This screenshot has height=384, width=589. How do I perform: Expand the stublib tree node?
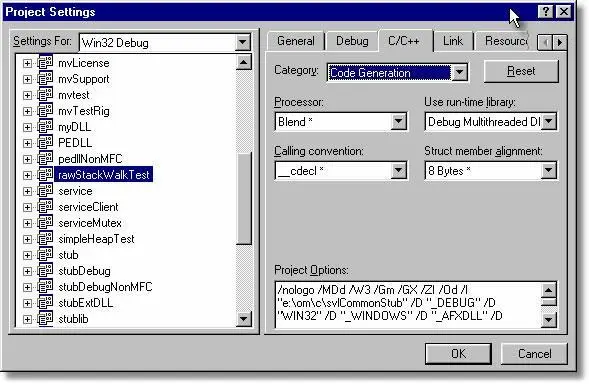click(x=27, y=319)
